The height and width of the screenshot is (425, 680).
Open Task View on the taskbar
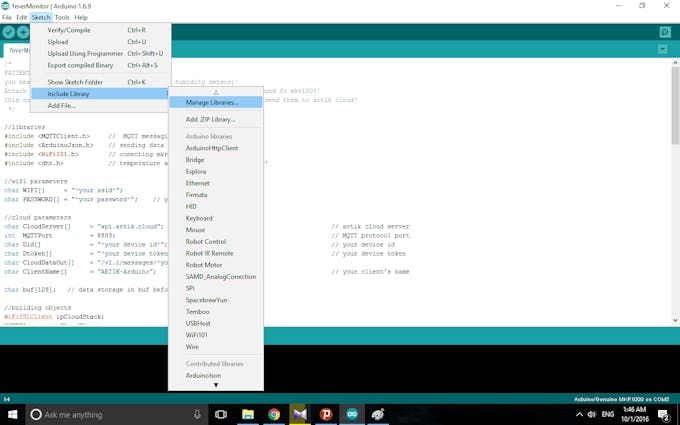[x=221, y=414]
